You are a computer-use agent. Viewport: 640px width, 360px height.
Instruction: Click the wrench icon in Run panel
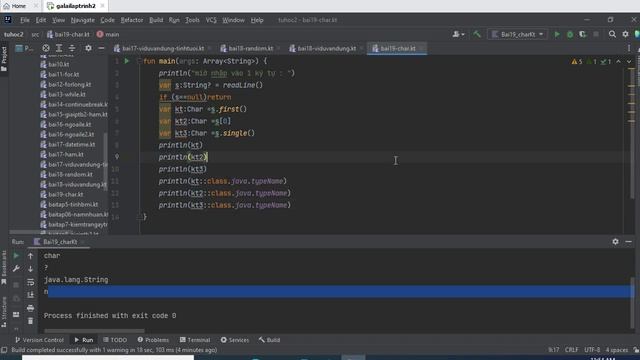pyautogui.click(x=16, y=269)
